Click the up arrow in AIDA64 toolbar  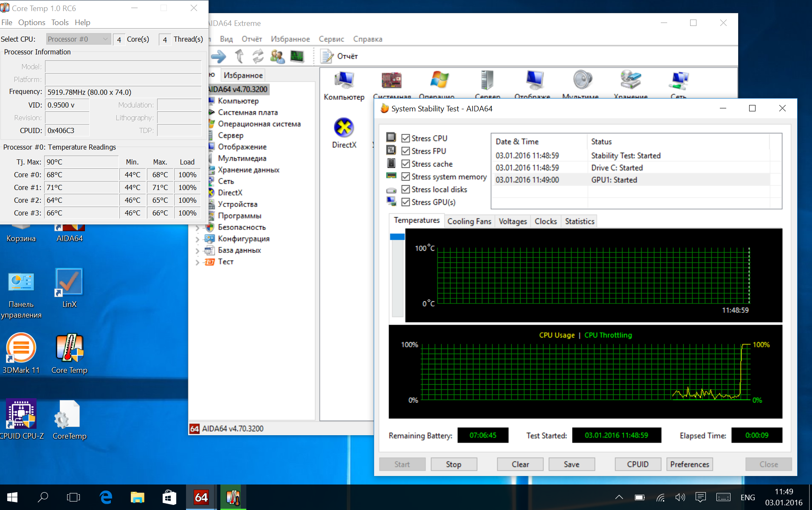pyautogui.click(x=239, y=56)
